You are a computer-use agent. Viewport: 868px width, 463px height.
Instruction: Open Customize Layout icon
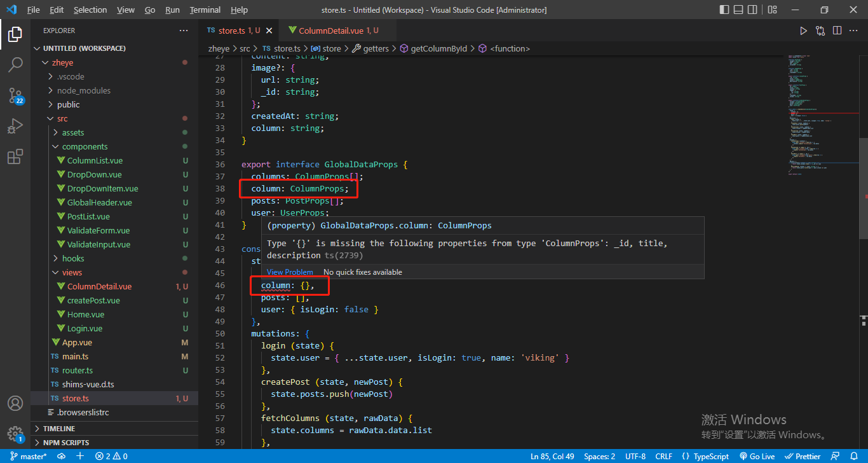coord(773,10)
